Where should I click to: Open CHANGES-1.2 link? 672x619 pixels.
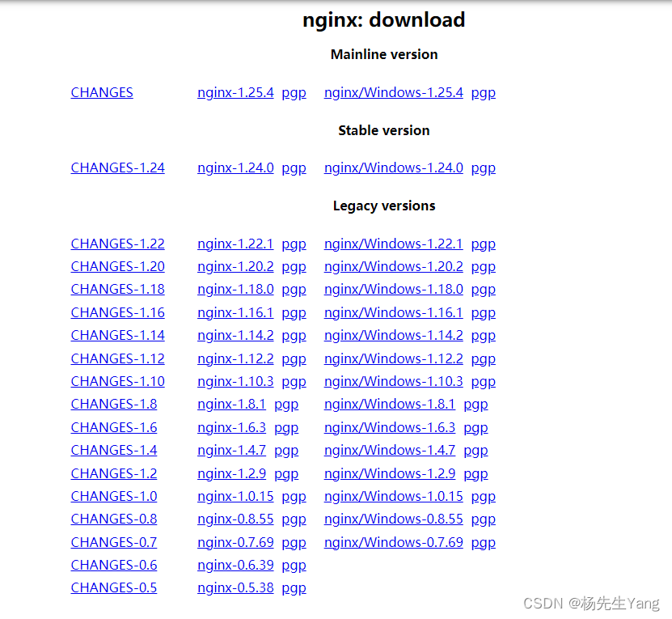click(x=114, y=474)
